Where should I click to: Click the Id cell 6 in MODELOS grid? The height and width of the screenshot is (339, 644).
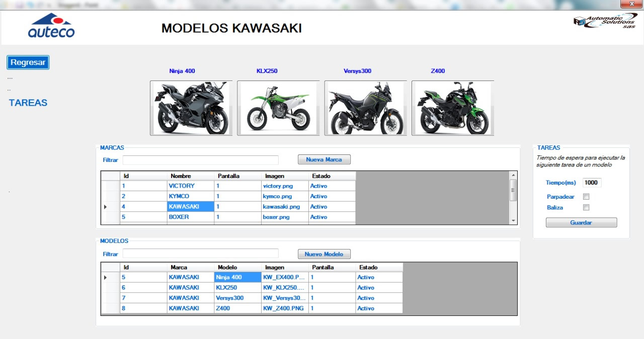click(143, 288)
